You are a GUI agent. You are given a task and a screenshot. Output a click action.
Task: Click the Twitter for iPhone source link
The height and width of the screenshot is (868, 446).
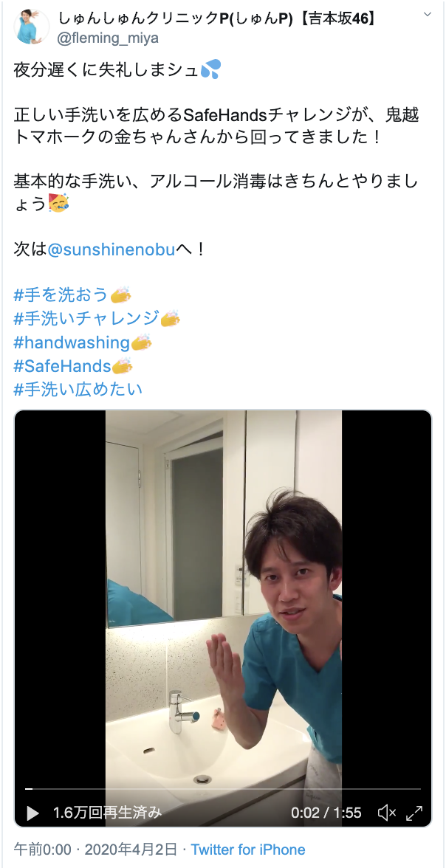point(247,849)
